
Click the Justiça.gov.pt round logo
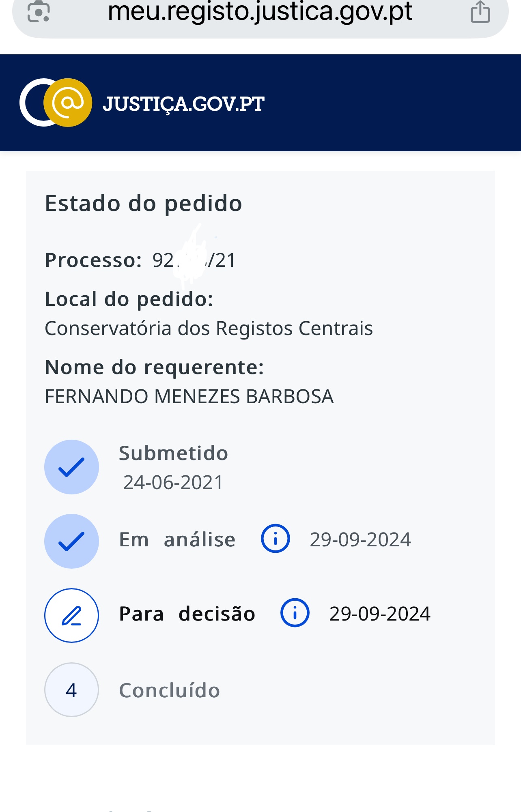tap(56, 103)
